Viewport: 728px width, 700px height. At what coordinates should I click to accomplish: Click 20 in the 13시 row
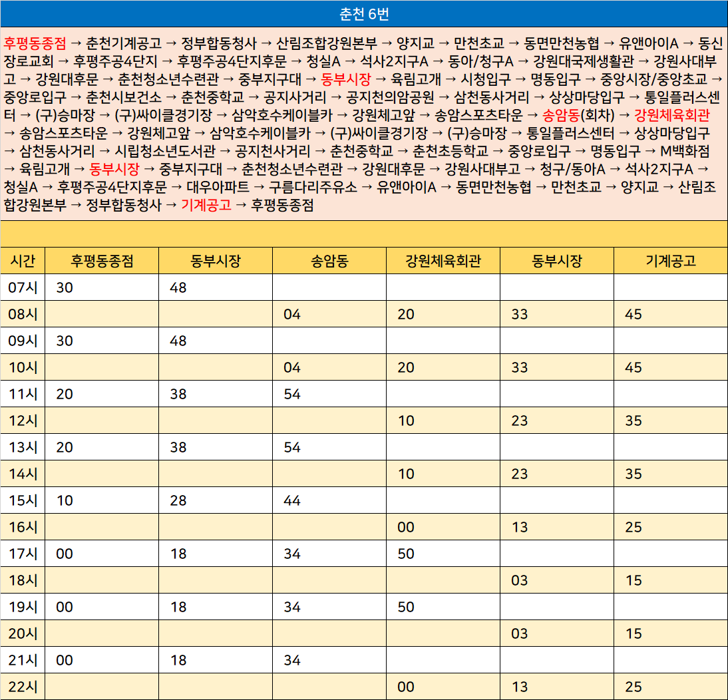(x=65, y=447)
